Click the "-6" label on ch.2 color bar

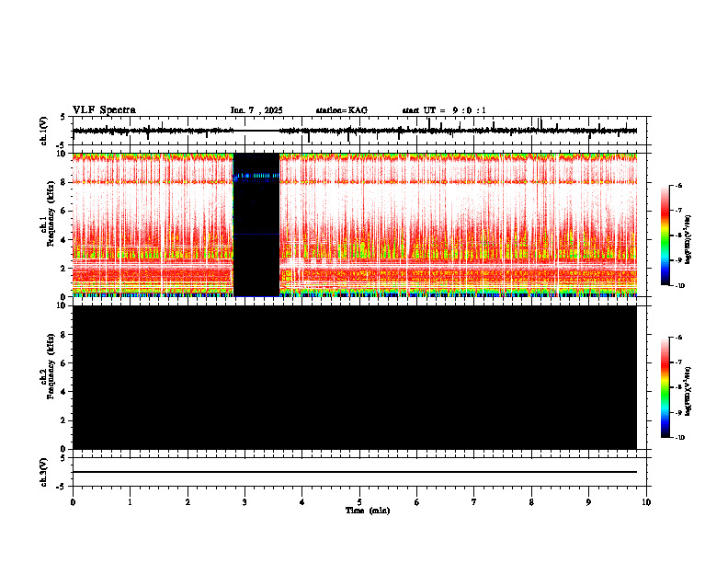(x=678, y=338)
